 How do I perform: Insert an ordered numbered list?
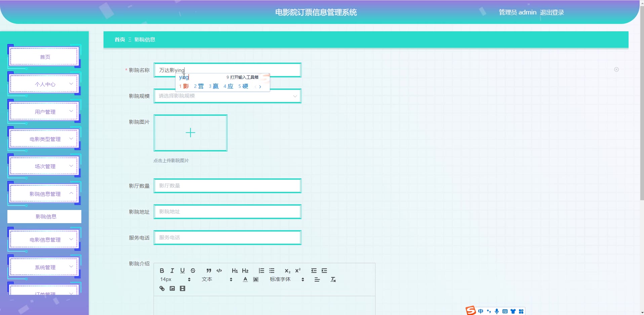pyautogui.click(x=261, y=271)
